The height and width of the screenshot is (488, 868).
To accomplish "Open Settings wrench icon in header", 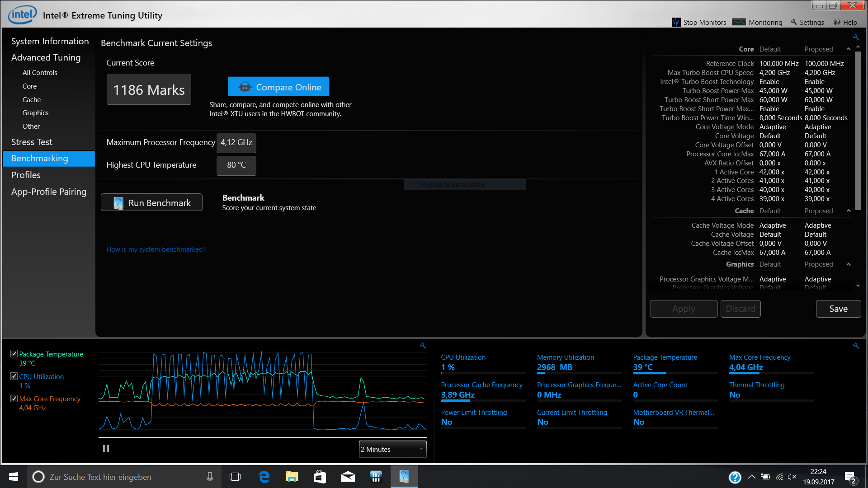I will click(x=794, y=22).
